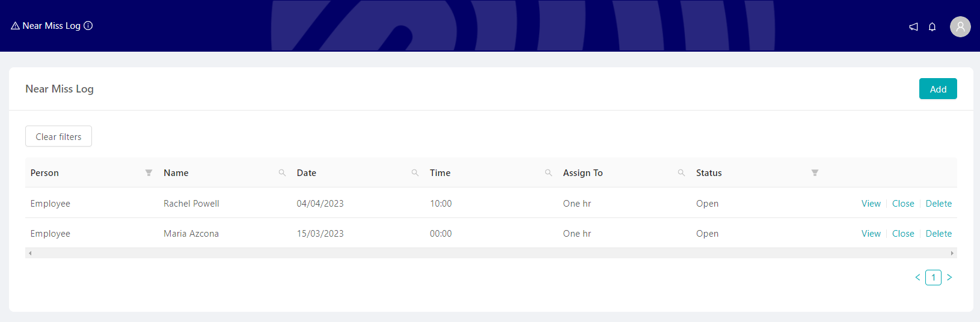View Maria Azcona's near miss record
Image resolution: width=980 pixels, height=322 pixels.
click(x=871, y=234)
